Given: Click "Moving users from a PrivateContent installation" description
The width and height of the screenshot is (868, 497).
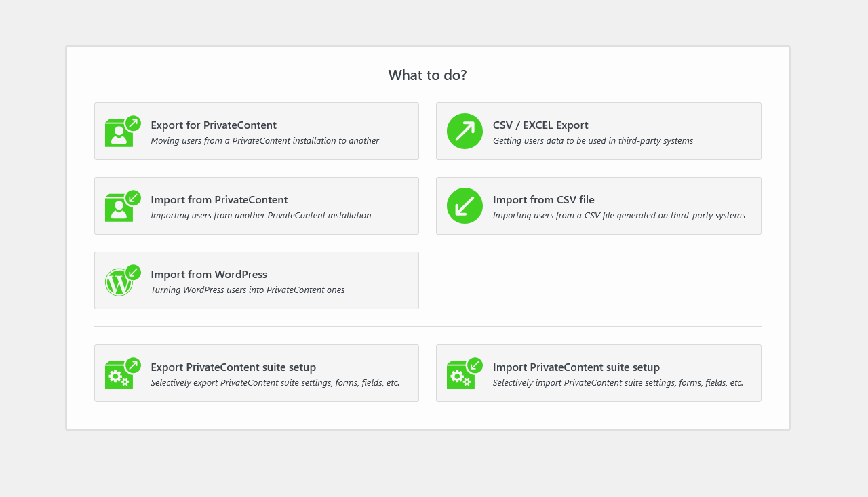Looking at the screenshot, I should tap(264, 141).
